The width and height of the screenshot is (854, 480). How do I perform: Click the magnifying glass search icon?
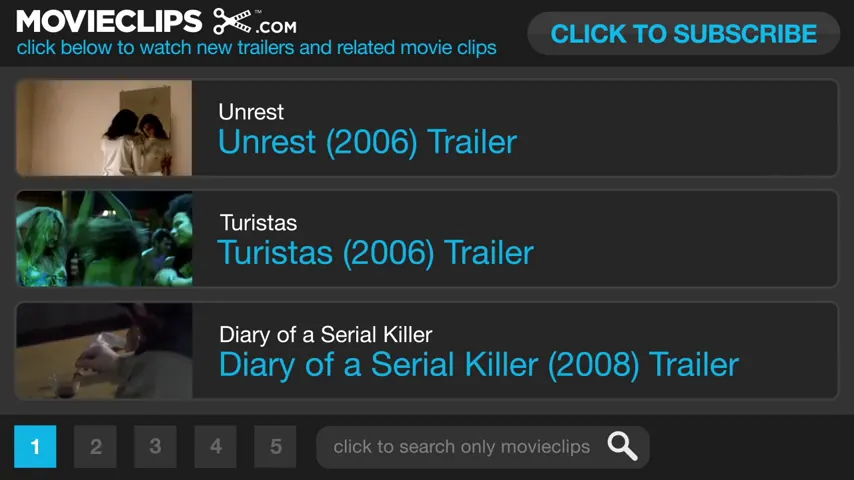(622, 446)
